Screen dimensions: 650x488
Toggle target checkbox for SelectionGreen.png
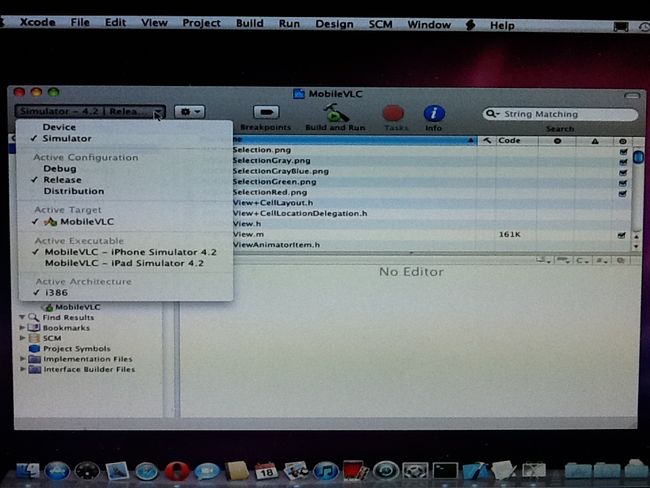click(x=623, y=183)
